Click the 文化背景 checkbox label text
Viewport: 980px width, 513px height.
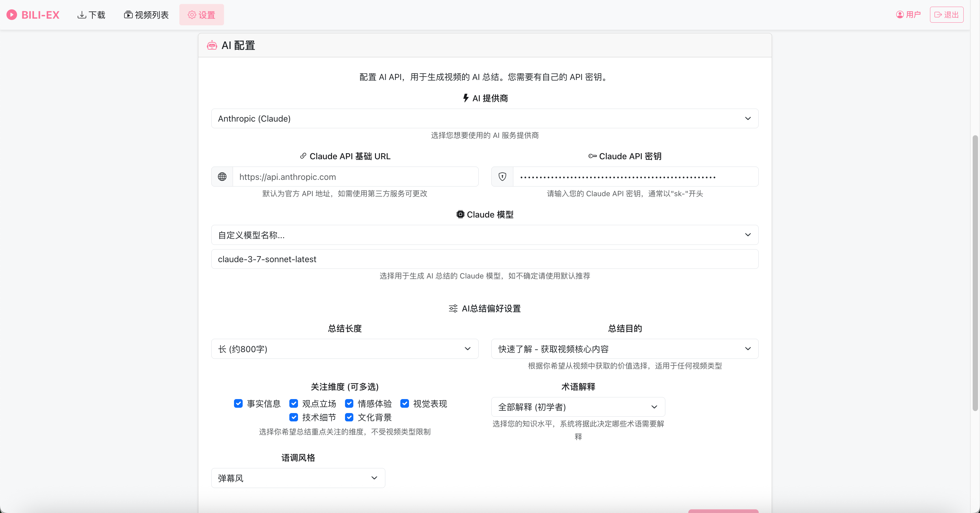[375, 417]
